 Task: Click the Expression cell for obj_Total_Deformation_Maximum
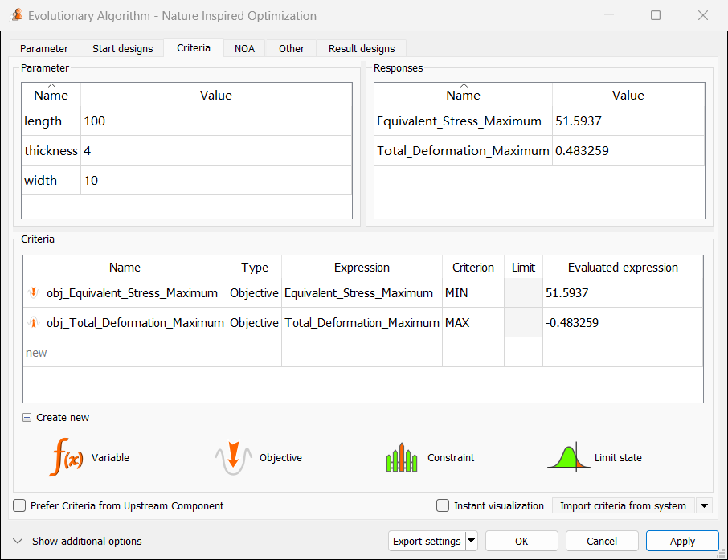pyautogui.click(x=362, y=323)
